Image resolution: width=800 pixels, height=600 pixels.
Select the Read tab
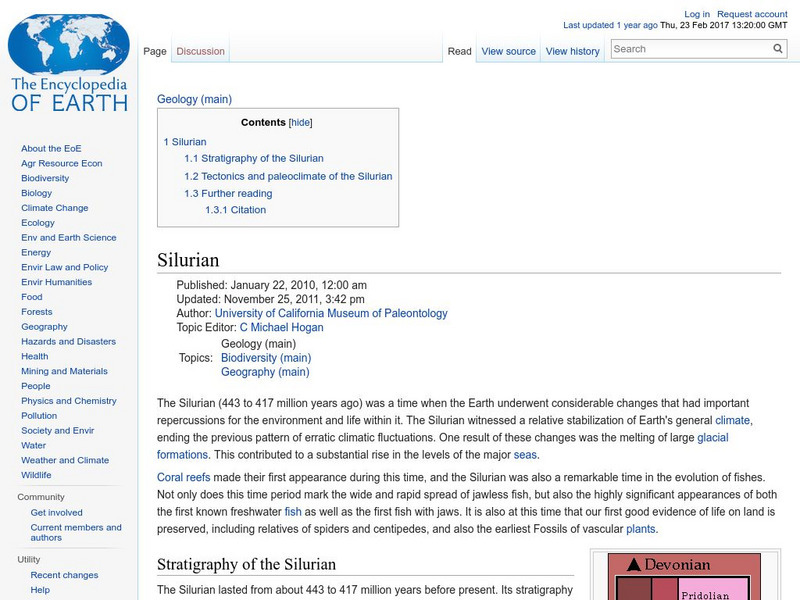[459, 51]
